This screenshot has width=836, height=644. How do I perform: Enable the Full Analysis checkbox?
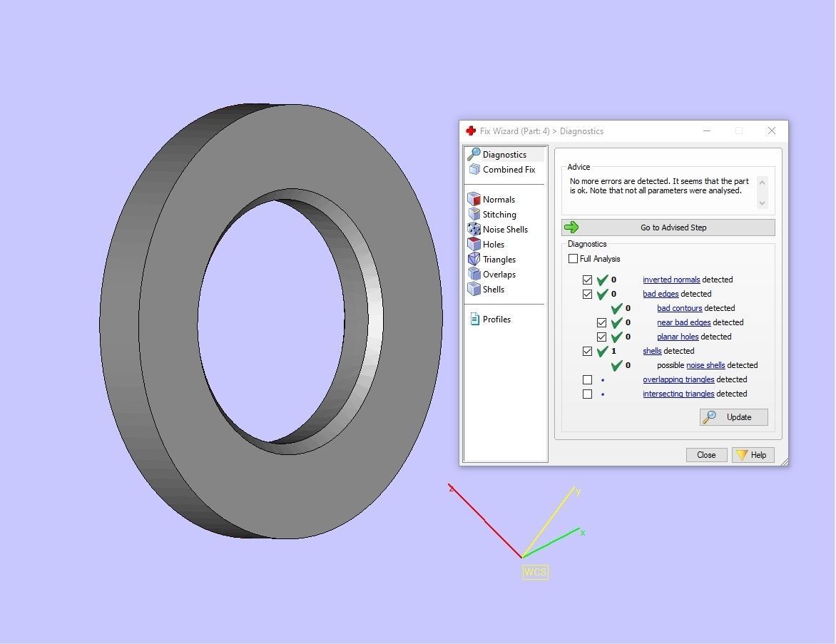point(574,259)
